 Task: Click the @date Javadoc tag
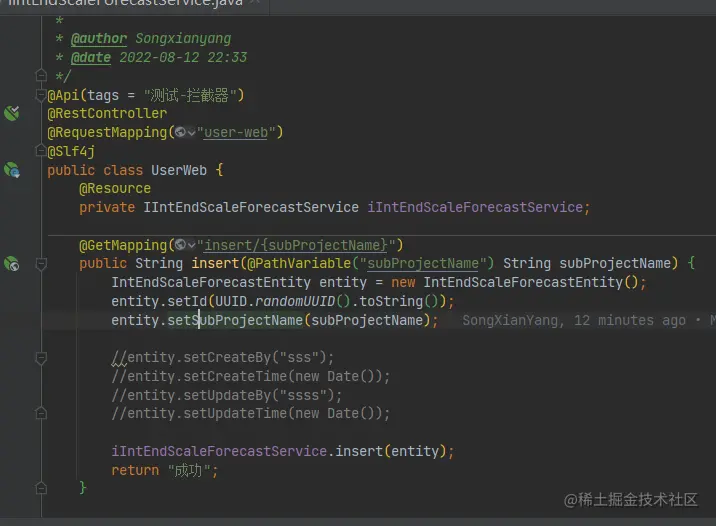[x=90, y=58]
